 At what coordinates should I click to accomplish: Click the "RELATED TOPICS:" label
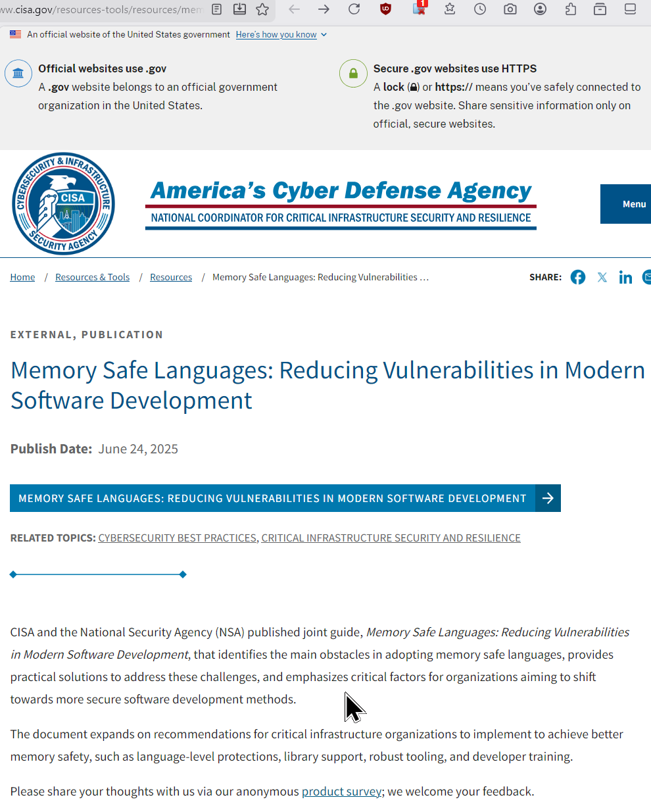(x=53, y=538)
